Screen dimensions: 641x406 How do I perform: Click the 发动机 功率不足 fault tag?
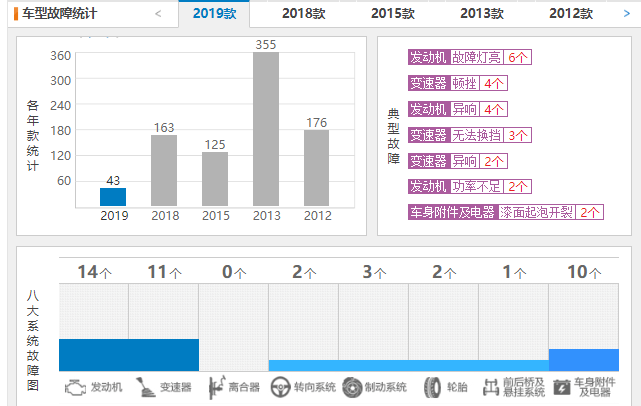coord(476,187)
